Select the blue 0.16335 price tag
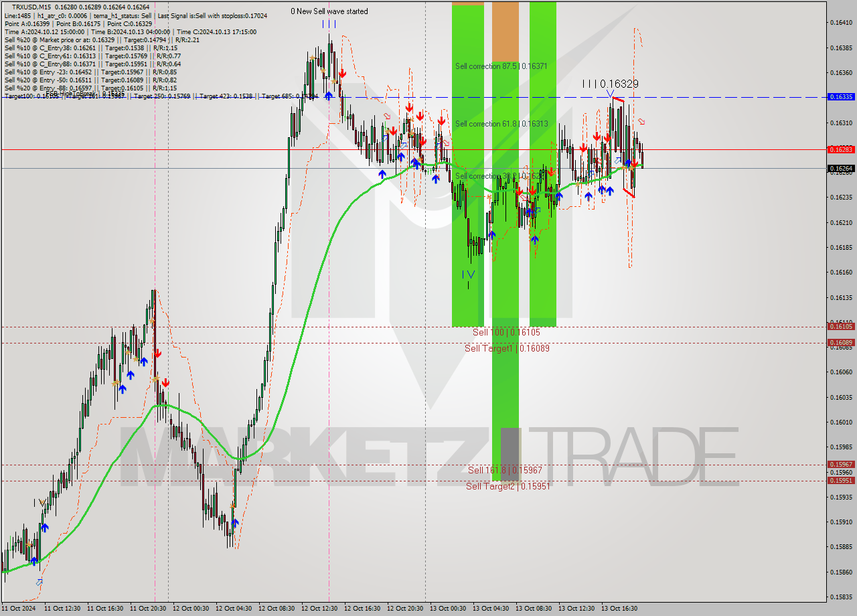Viewport: 857px width, 616px height. [x=841, y=97]
